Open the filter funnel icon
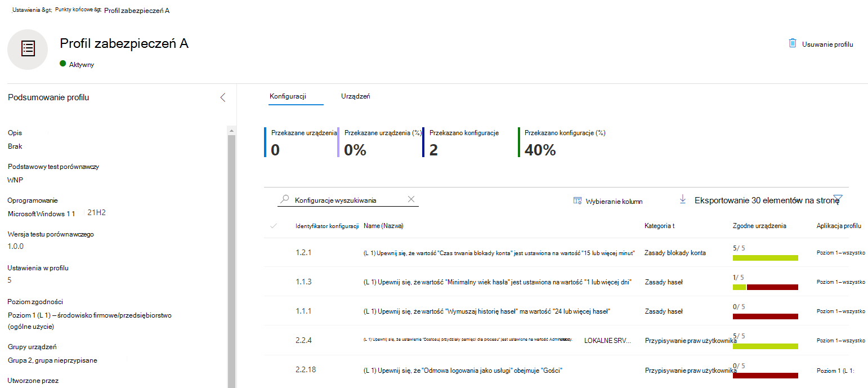This screenshot has width=868, height=388. tap(838, 199)
